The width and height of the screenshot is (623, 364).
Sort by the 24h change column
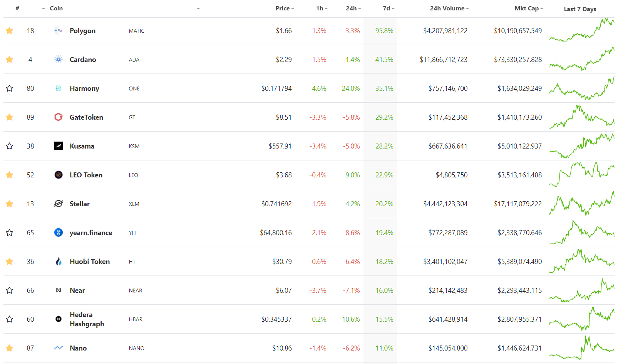[353, 8]
